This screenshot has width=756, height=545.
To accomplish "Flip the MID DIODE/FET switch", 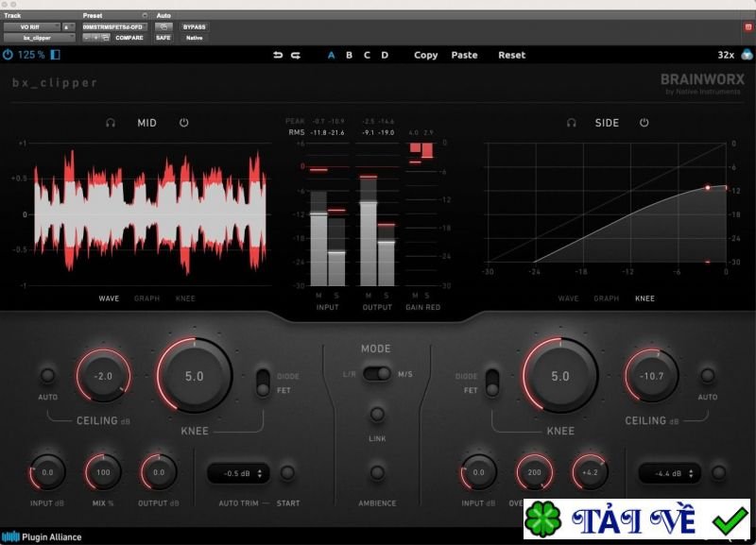I will pos(263,383).
